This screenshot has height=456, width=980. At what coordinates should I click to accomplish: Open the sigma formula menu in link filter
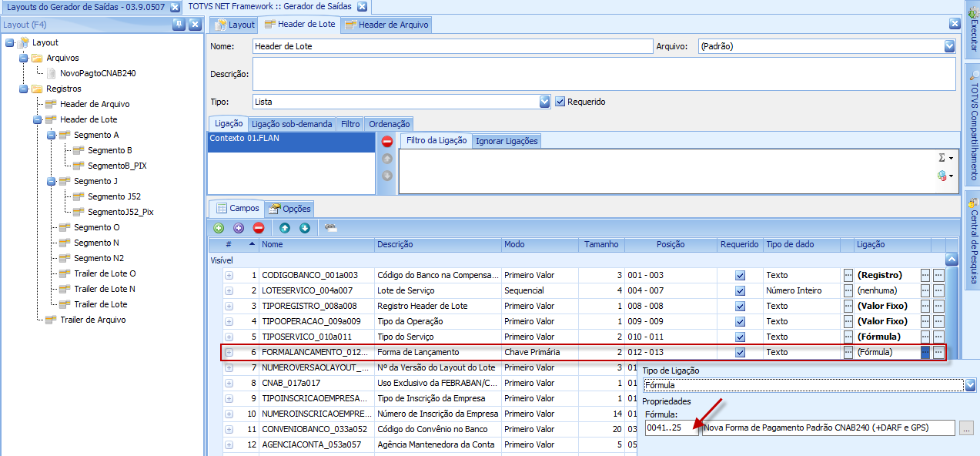coord(945,157)
